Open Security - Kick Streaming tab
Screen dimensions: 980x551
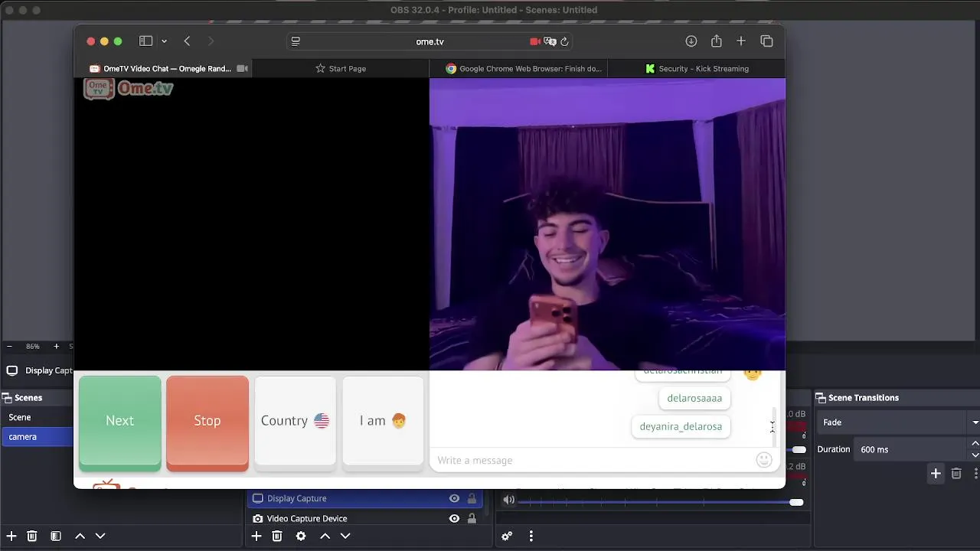point(697,69)
